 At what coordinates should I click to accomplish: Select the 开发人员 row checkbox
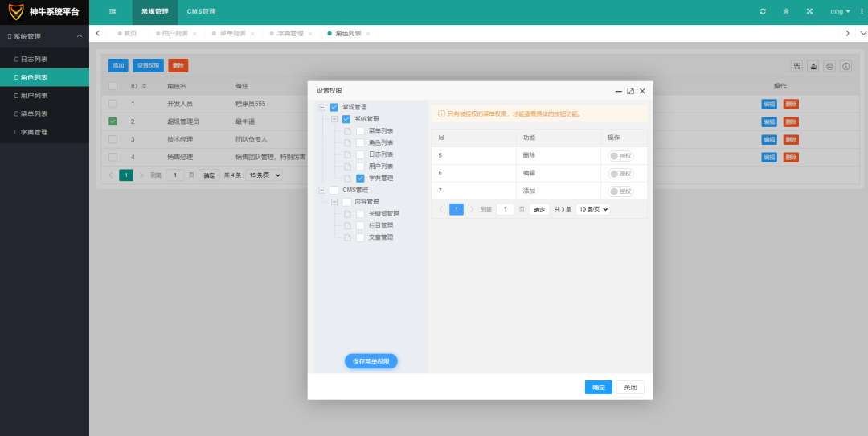pos(113,104)
